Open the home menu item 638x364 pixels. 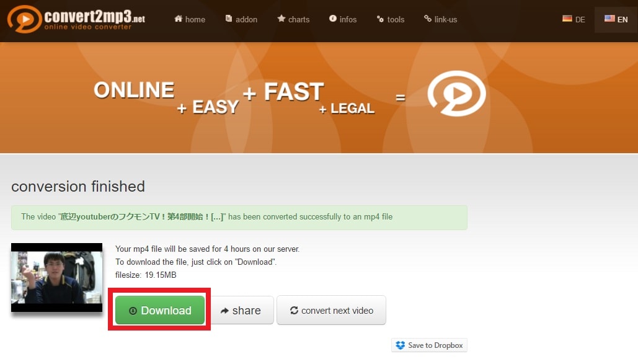[190, 19]
